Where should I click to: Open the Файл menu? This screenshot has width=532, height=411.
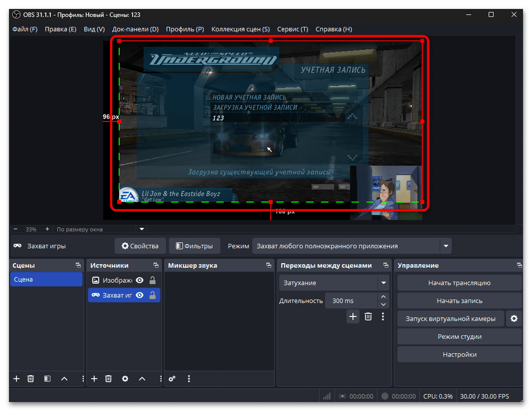click(x=25, y=29)
